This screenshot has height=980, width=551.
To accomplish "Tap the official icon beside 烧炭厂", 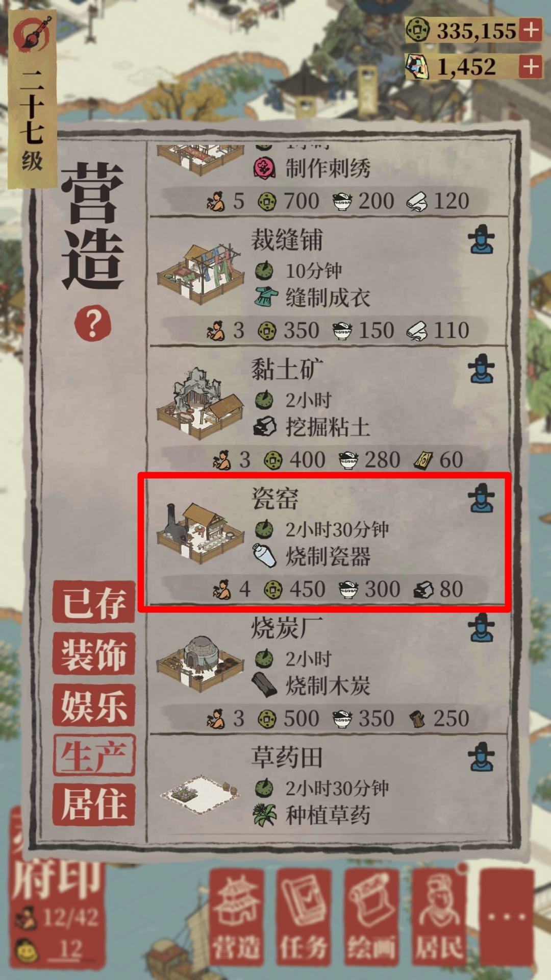I will (x=482, y=628).
